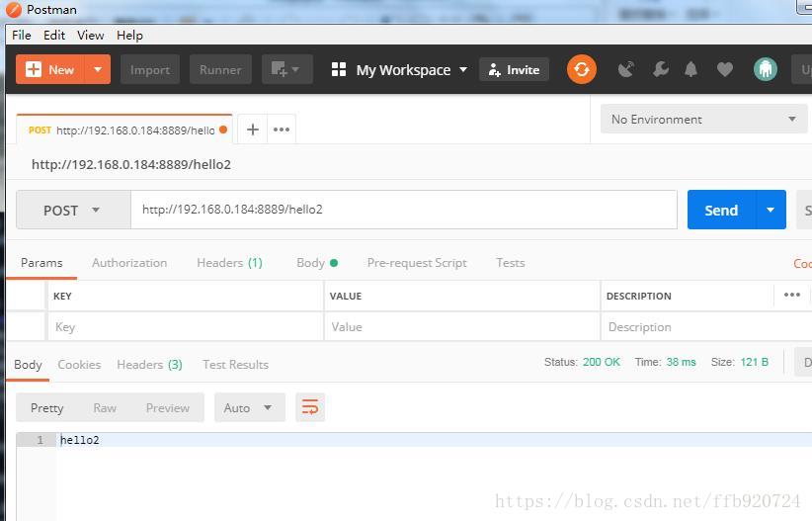Image resolution: width=812 pixels, height=521 pixels.
Task: Open settings with the wrench icon
Action: tap(660, 69)
